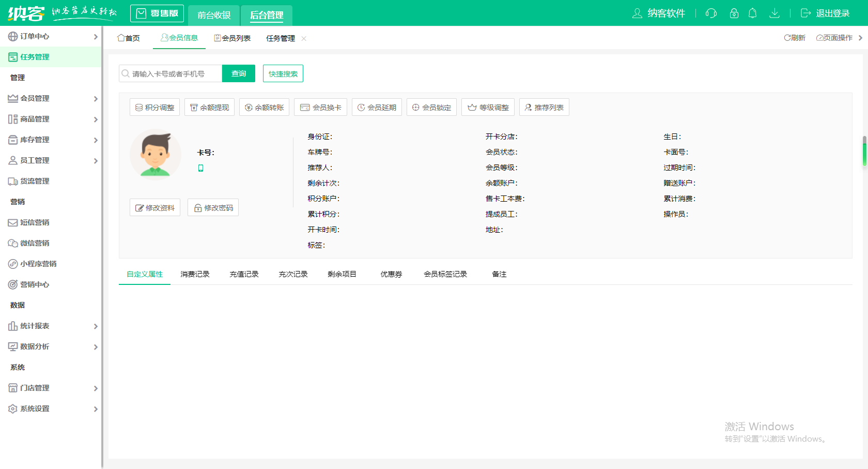The image size is (868, 469).
Task: Open 货流管理 in the sidebar
Action: coord(35,181)
